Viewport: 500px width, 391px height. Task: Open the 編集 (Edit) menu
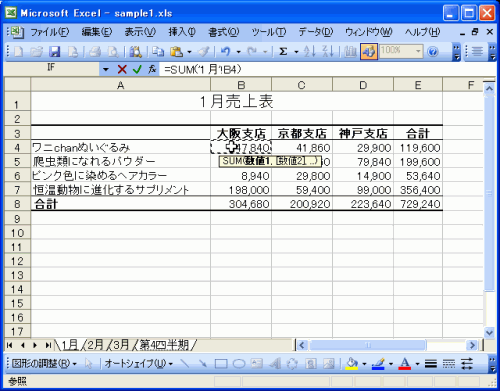click(x=97, y=32)
